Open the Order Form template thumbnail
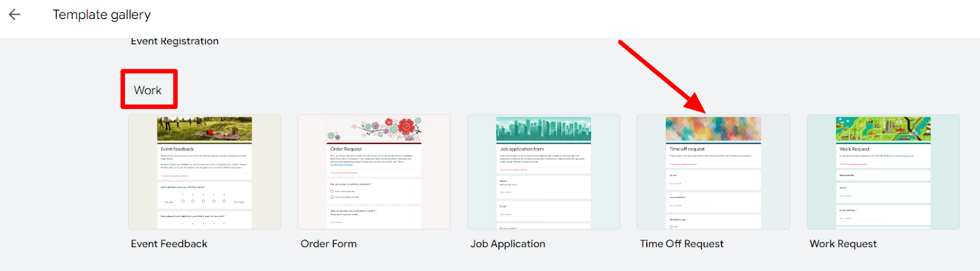Viewport: 980px width, 271px height. pyautogui.click(x=374, y=172)
